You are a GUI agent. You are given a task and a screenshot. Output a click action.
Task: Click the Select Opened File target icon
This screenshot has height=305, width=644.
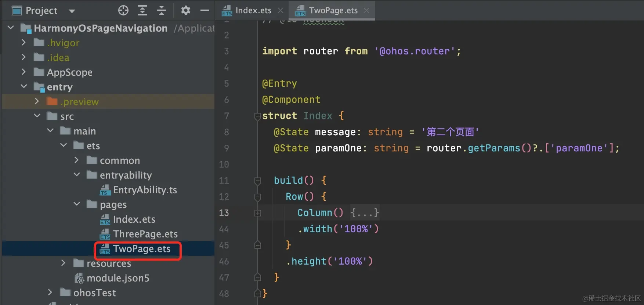123,10
